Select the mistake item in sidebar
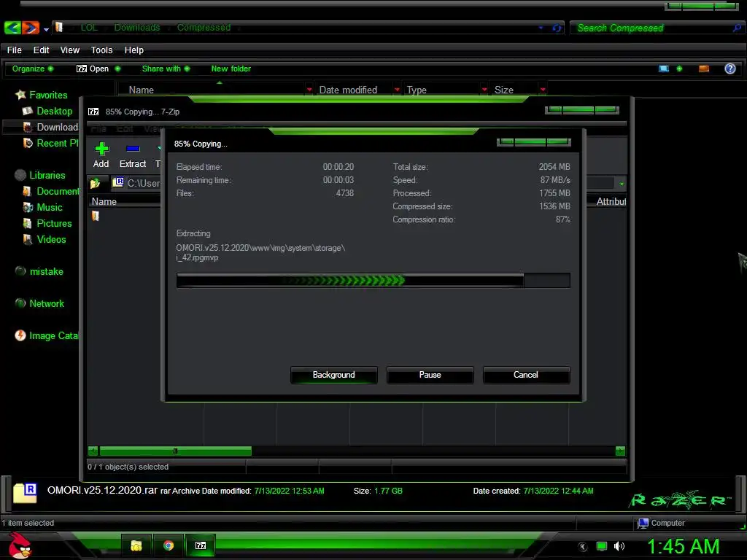This screenshot has width=747, height=560. pos(46,271)
